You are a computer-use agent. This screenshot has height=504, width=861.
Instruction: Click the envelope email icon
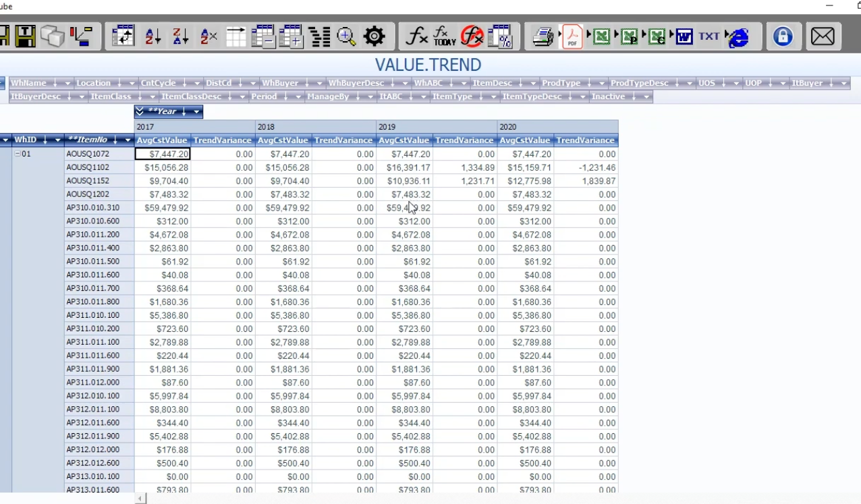pos(823,36)
